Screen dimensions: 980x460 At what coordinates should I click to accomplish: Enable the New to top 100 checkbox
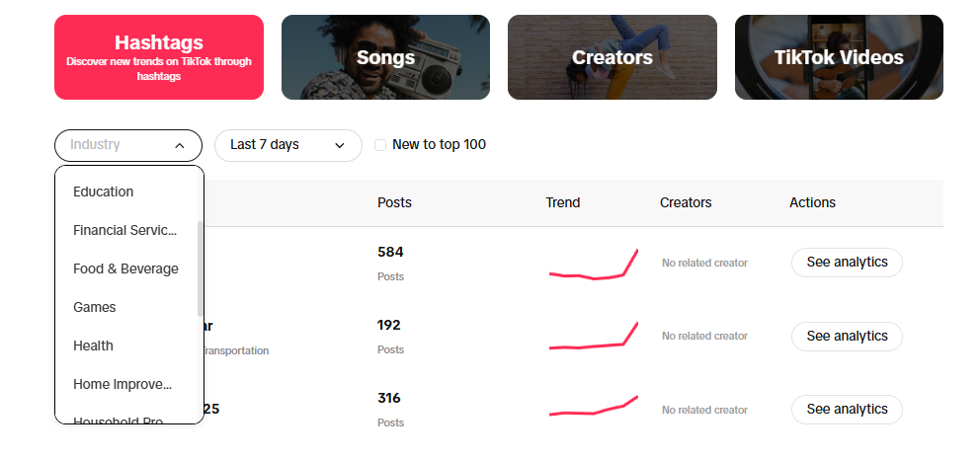click(x=380, y=145)
